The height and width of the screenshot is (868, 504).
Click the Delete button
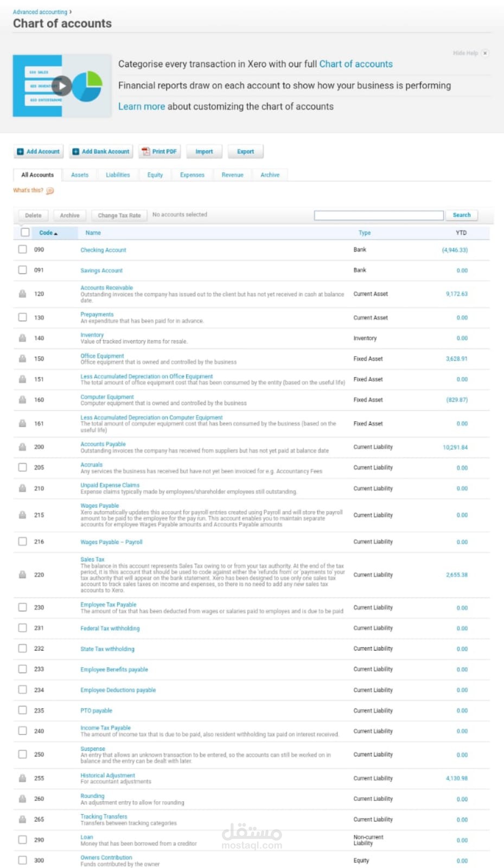pos(33,215)
